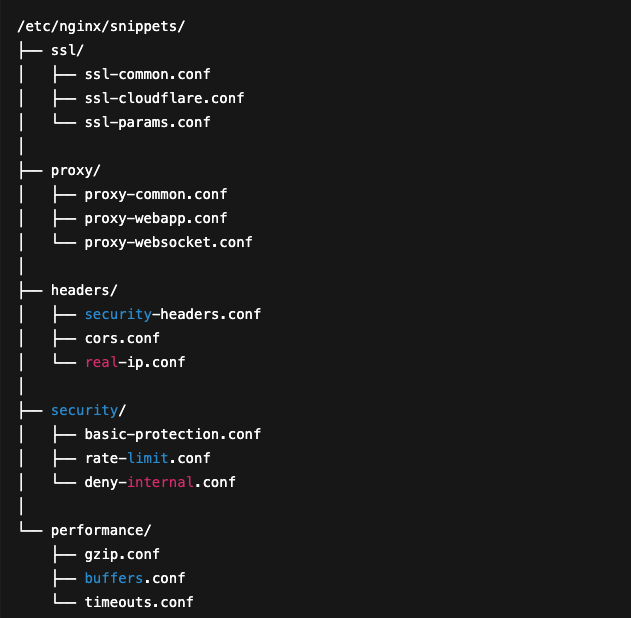Open security-headers.conf file
This screenshot has height=618, width=631.
coord(172,314)
